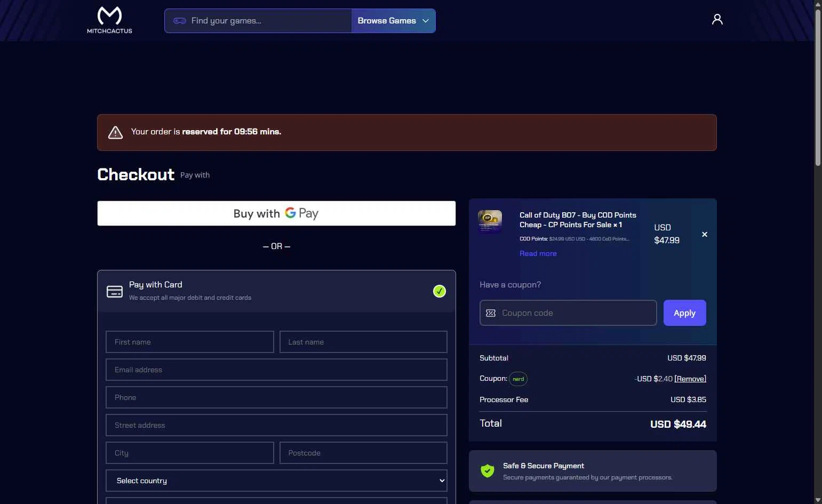Click the Street address field
The height and width of the screenshot is (504, 822).
276,425
